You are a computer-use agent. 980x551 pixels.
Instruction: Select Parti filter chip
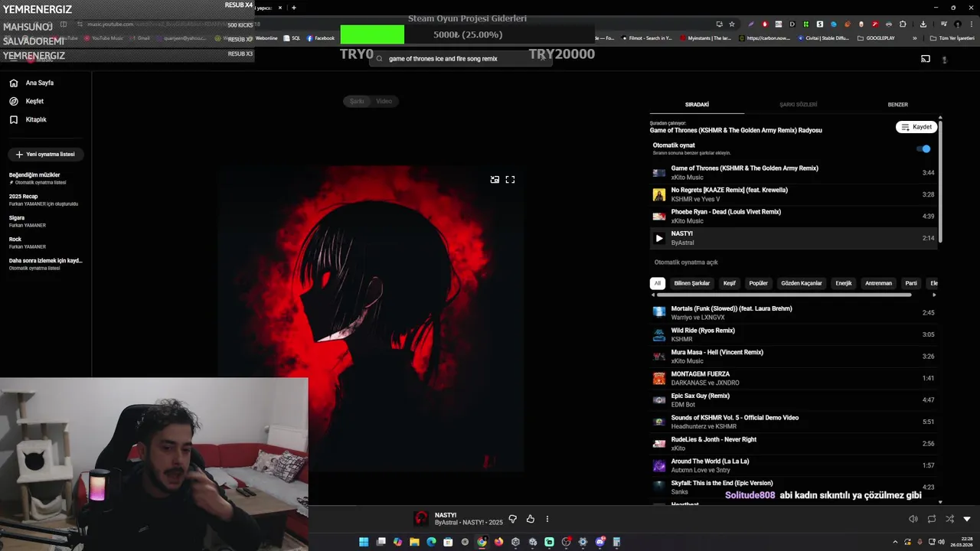pyautogui.click(x=911, y=283)
